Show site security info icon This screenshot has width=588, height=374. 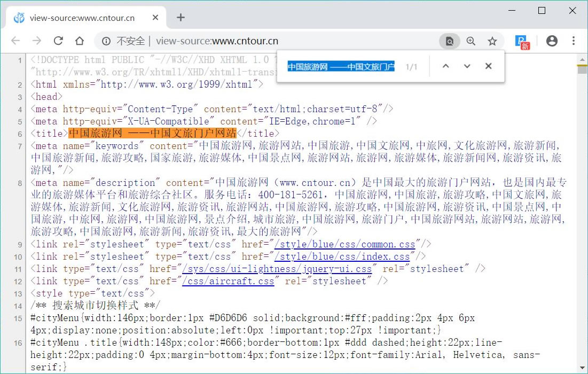click(106, 41)
